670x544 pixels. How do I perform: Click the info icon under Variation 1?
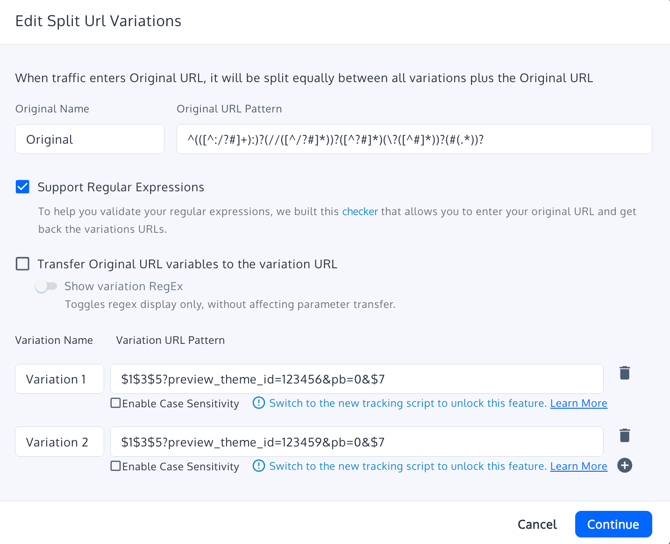(x=259, y=403)
